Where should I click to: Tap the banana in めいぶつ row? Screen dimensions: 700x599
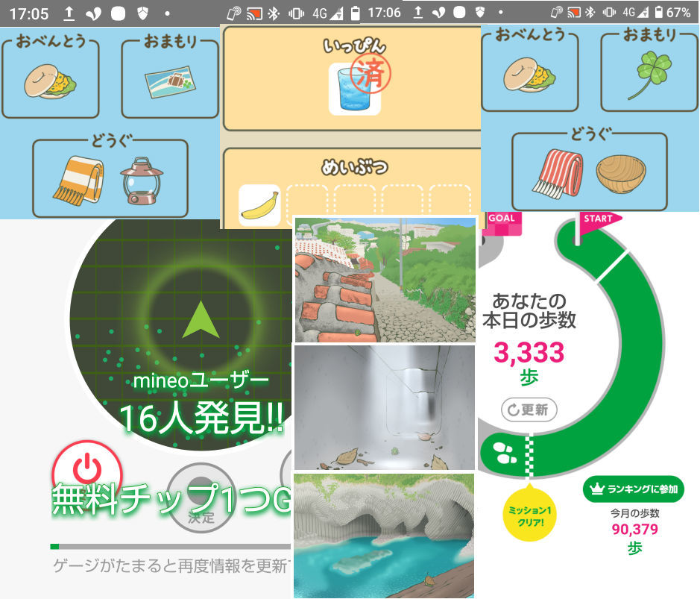(259, 205)
